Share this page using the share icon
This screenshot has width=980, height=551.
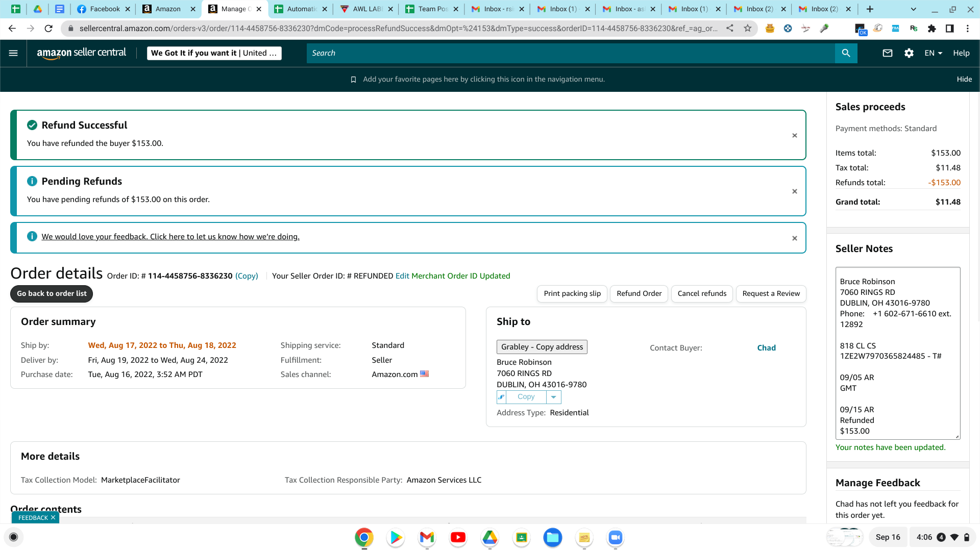tap(730, 29)
